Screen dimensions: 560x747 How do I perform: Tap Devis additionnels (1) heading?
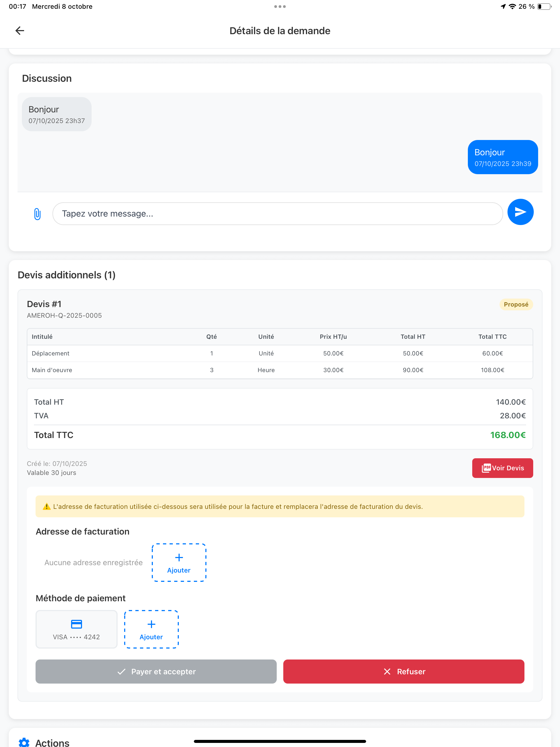pyautogui.click(x=66, y=275)
